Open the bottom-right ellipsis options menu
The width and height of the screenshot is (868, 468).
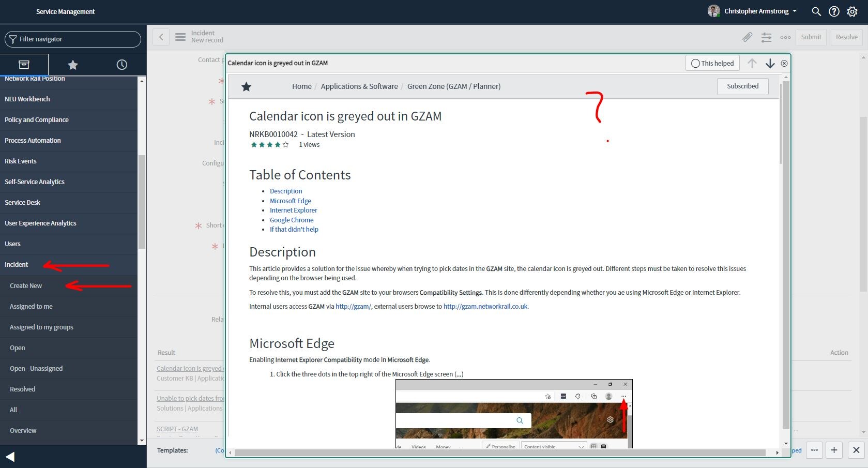(x=814, y=450)
